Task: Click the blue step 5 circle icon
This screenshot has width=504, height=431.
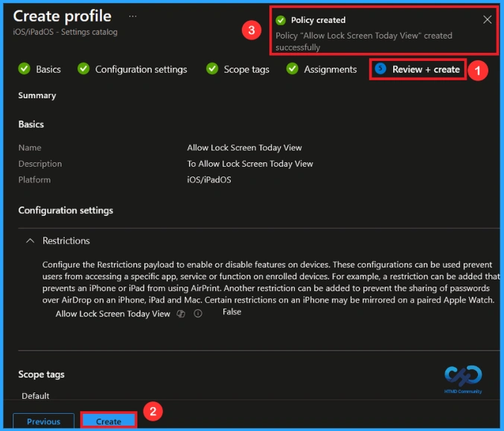Action: point(380,68)
